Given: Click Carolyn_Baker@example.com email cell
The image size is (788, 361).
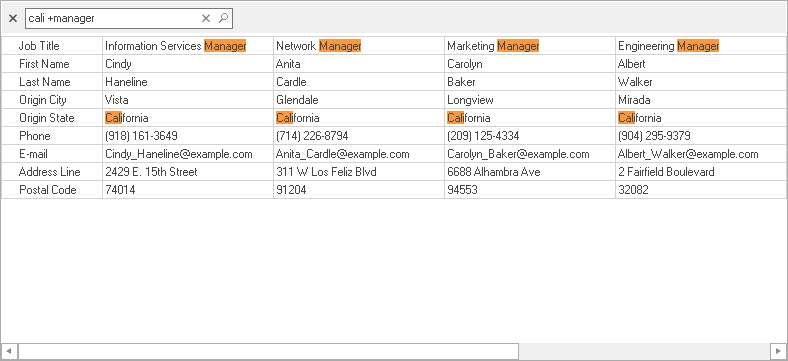Looking at the screenshot, I should click(x=530, y=154).
